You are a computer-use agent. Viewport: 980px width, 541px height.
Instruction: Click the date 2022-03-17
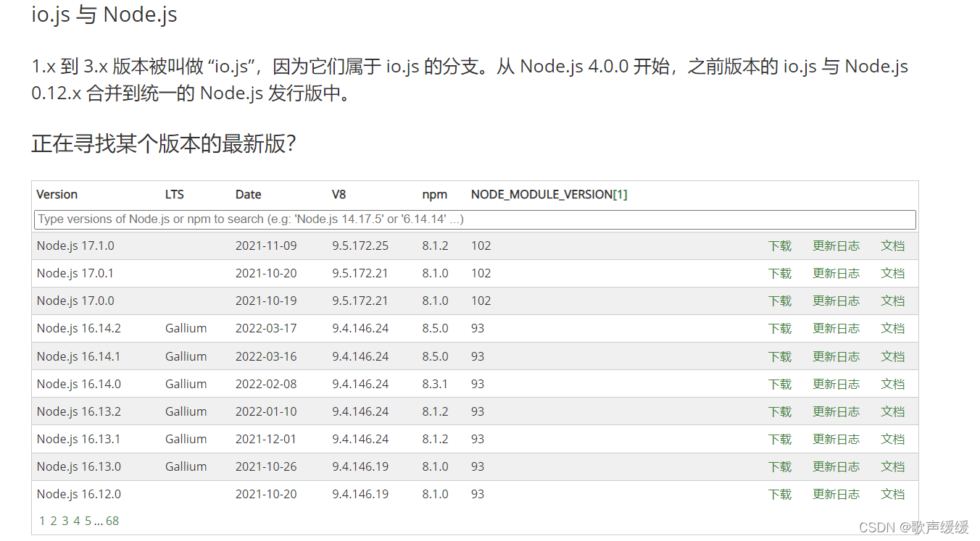tap(266, 328)
